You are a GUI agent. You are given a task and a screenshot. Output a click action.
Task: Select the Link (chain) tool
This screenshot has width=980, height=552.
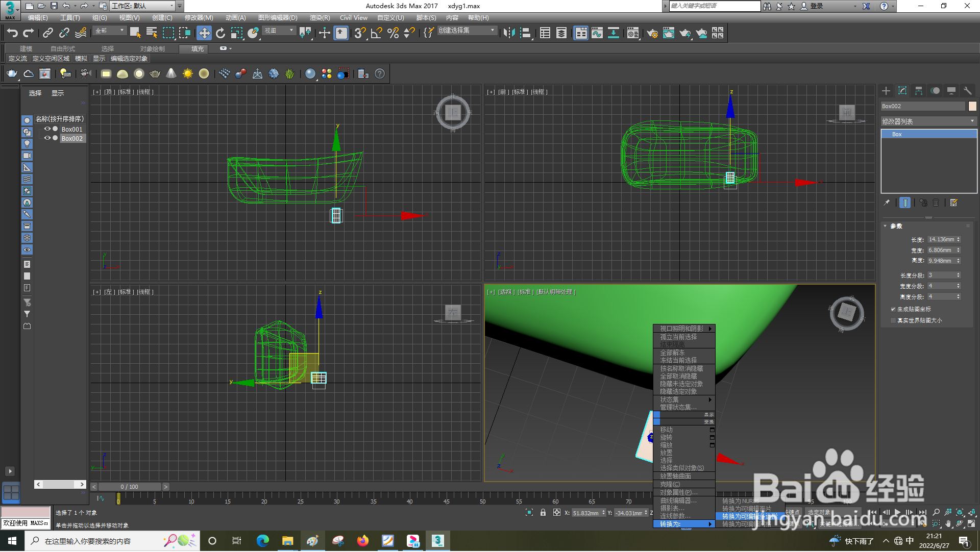click(48, 33)
